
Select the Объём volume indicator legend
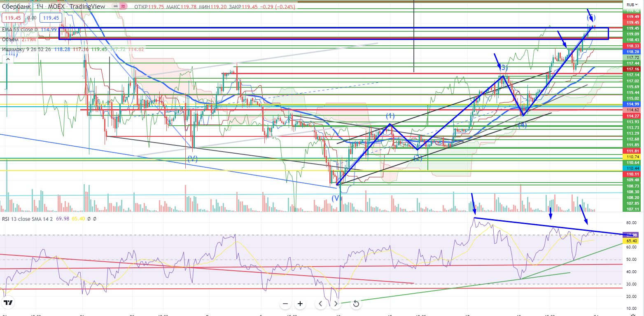point(10,39)
